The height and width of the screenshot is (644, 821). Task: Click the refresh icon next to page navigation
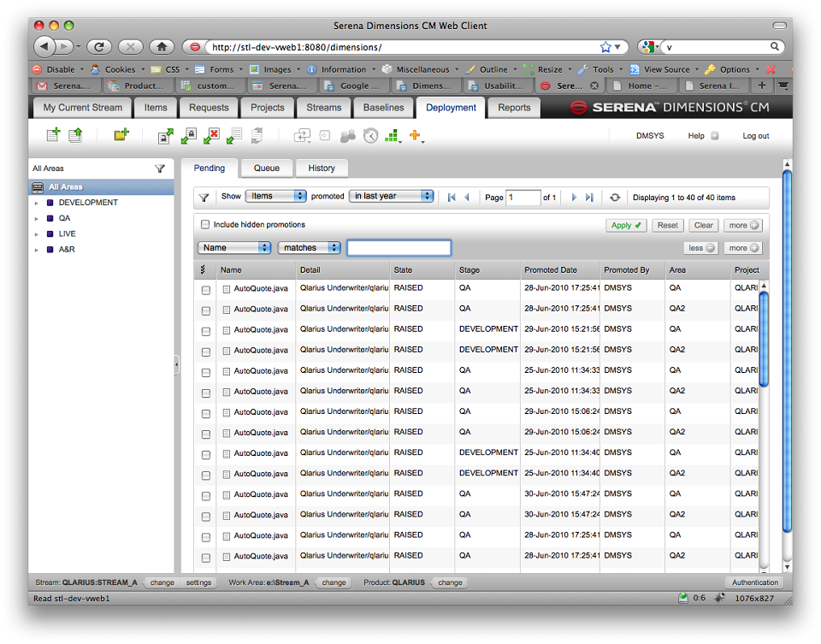[x=615, y=198]
